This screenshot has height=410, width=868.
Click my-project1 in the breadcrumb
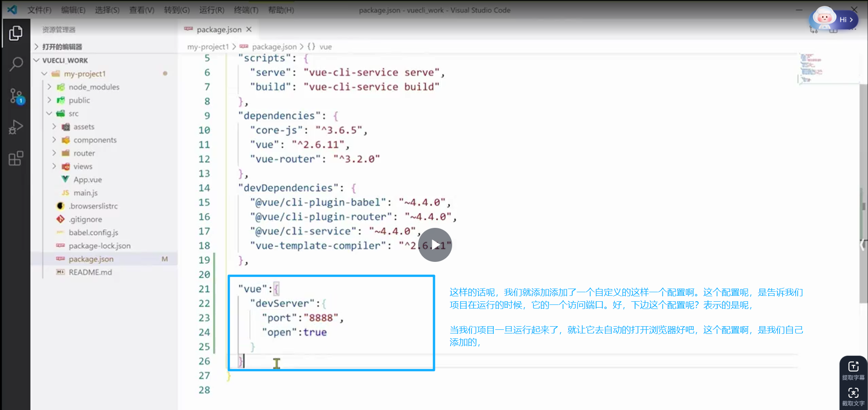pyautogui.click(x=208, y=47)
